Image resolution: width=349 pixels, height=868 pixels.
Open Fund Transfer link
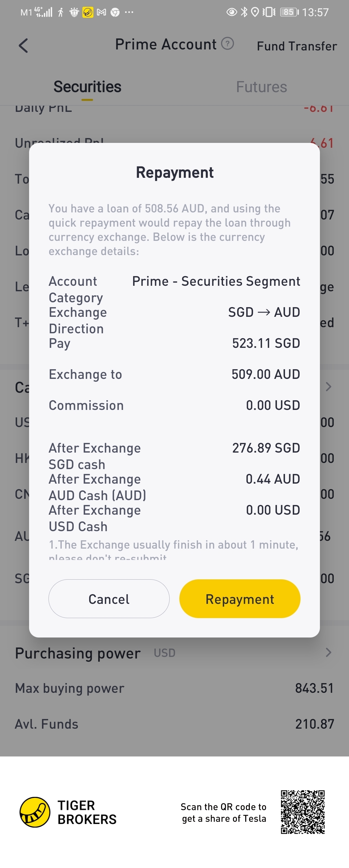297,46
